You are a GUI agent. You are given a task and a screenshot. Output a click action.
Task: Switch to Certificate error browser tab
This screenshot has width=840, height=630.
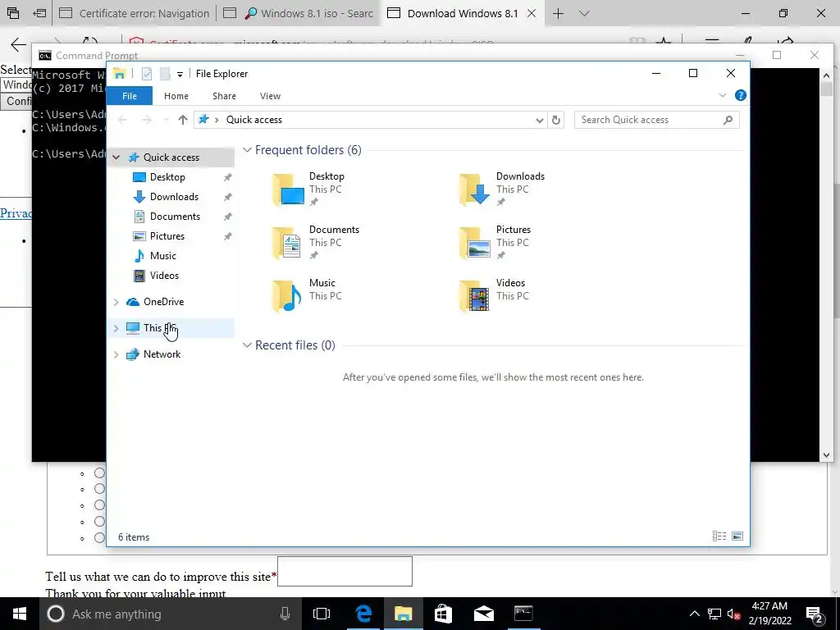pos(135,13)
